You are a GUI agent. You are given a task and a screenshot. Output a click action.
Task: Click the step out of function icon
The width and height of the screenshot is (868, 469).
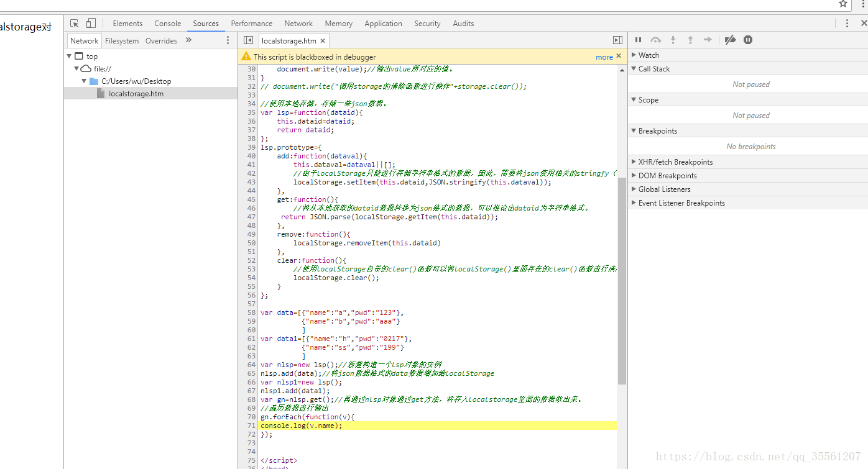coord(690,40)
